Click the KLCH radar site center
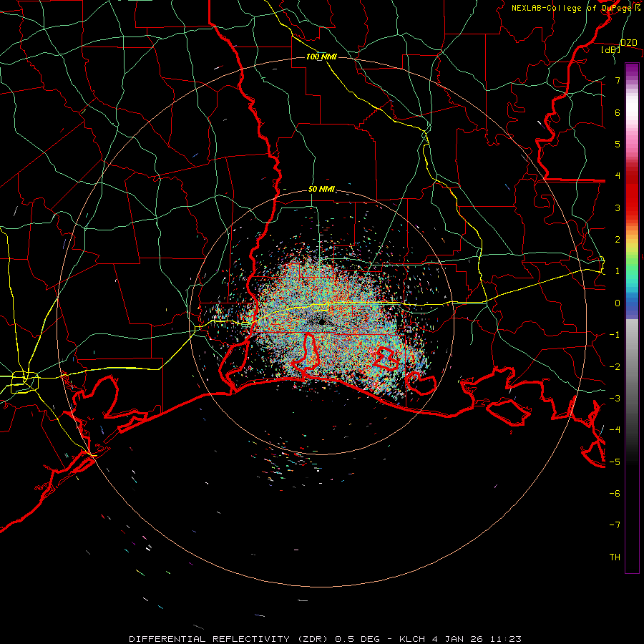The height and width of the screenshot is (644, 644). 321,321
